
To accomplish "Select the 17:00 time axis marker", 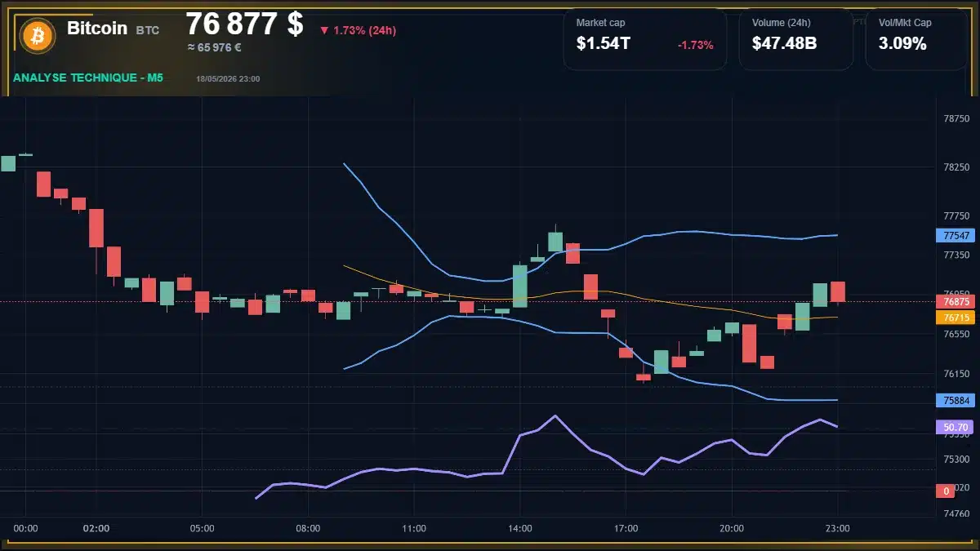I will pos(626,529).
